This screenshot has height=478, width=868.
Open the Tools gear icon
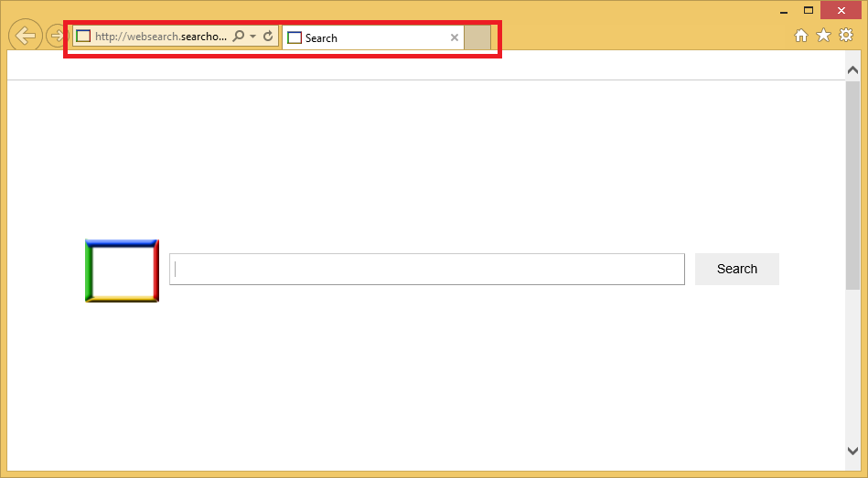(846, 36)
